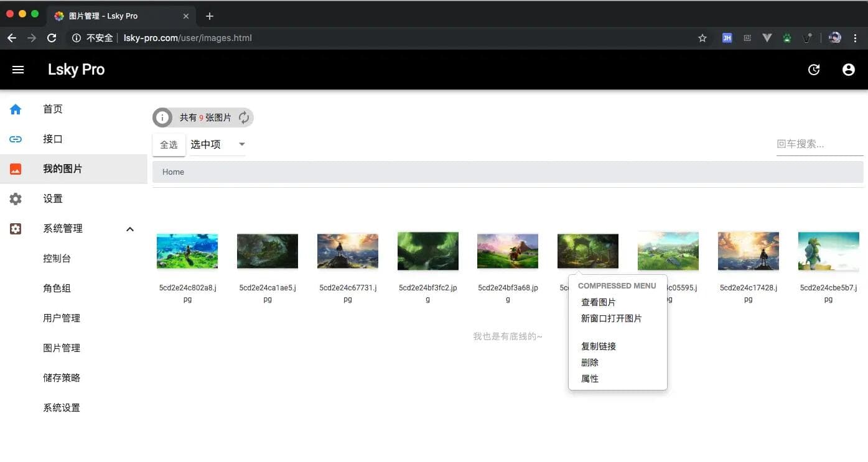Open 图片管理 in sidebar

(x=62, y=348)
